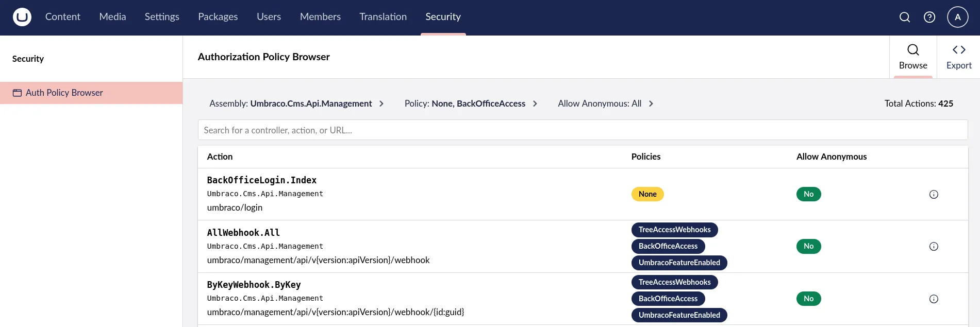The height and width of the screenshot is (327, 980).
Task: Select the ByKeyWebhook.ByKey action name
Action: click(254, 285)
